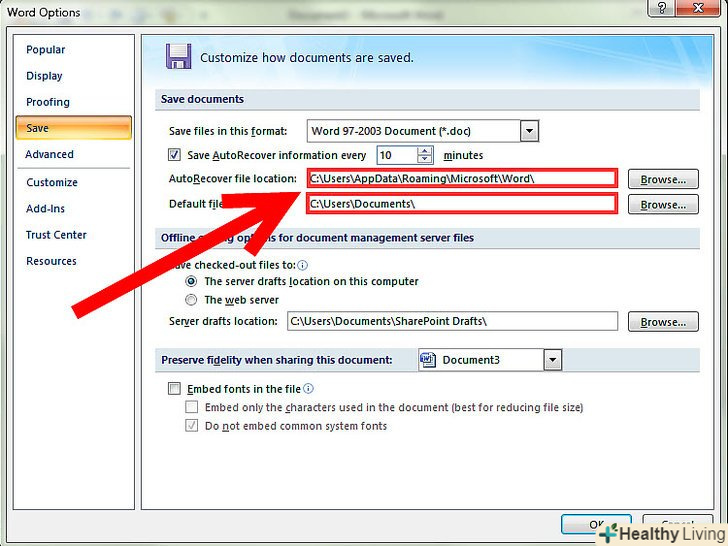
Task: Click the AutoRecover minutes value field
Action: (x=397, y=155)
